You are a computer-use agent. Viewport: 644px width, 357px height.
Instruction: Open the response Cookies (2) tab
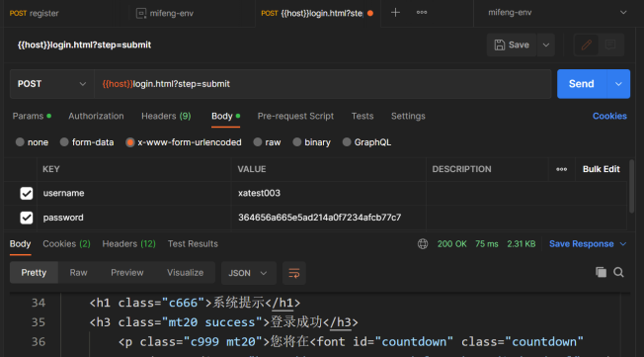(66, 244)
